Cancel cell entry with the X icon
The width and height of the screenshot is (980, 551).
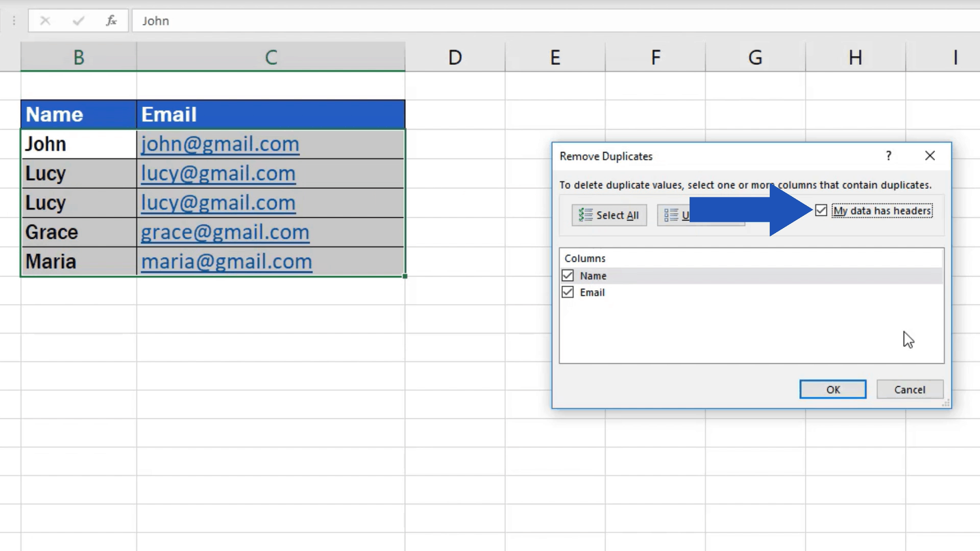(45, 21)
